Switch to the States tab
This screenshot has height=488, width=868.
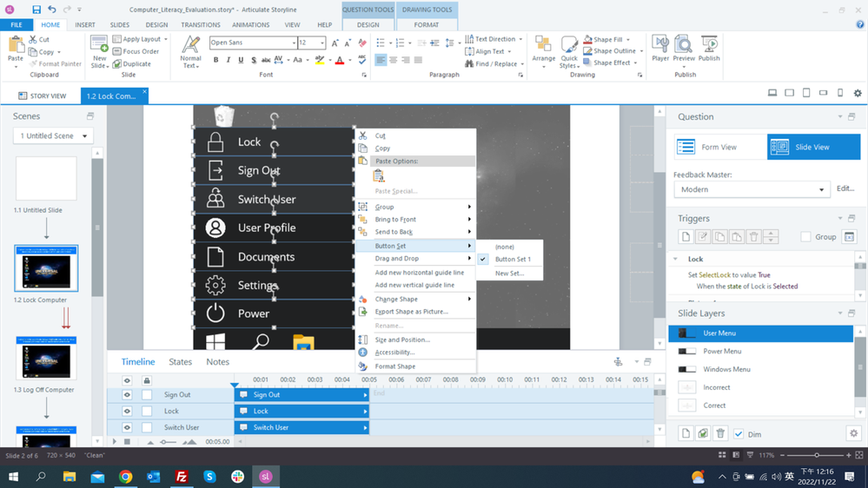180,362
